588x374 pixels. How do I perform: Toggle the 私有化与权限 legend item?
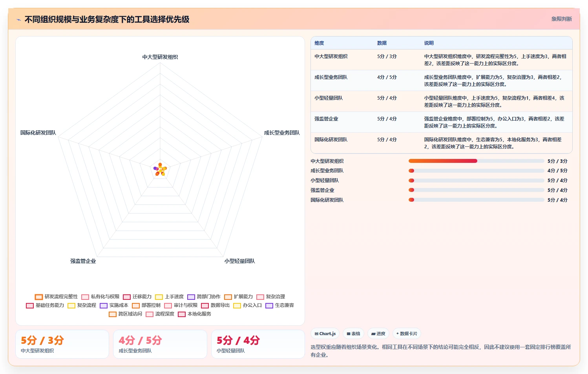tap(100, 297)
